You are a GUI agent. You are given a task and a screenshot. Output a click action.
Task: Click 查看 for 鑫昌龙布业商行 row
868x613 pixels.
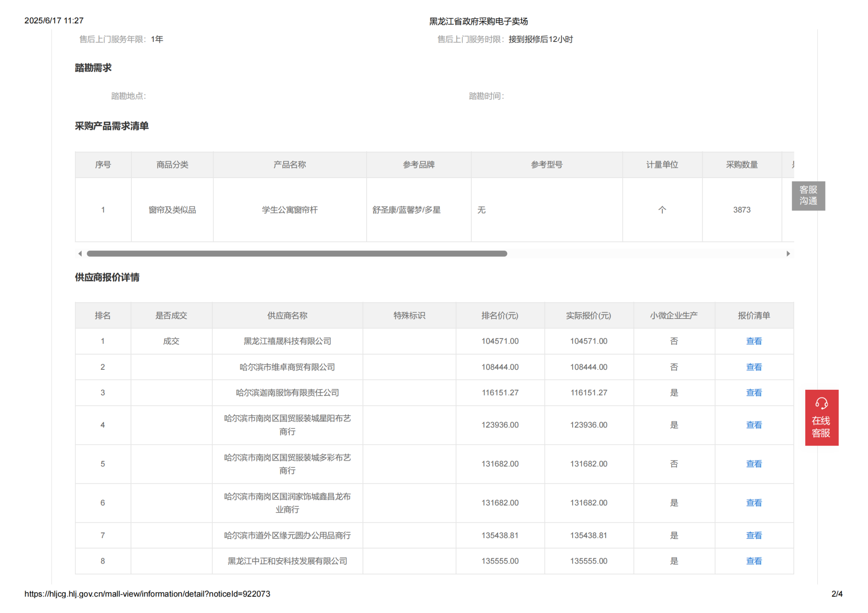754,503
